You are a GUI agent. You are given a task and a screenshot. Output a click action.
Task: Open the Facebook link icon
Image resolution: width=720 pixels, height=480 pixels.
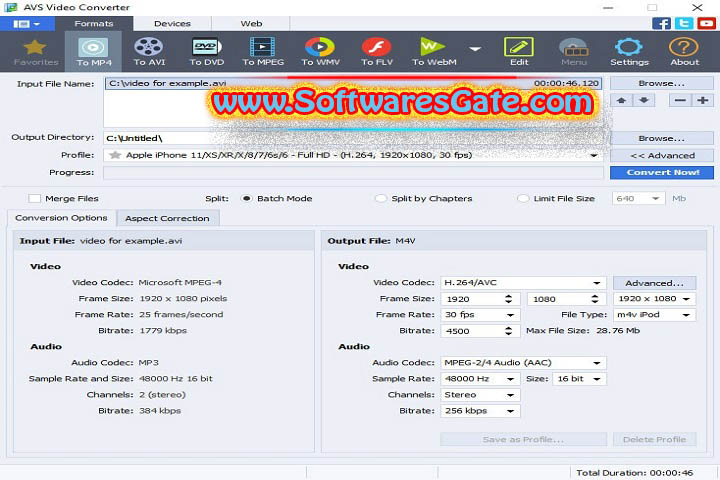click(661, 23)
